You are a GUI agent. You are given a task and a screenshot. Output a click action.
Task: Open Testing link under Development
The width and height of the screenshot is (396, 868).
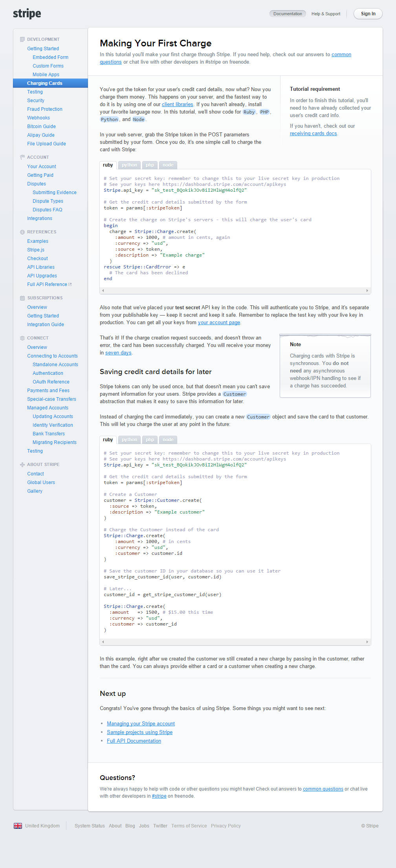[35, 92]
